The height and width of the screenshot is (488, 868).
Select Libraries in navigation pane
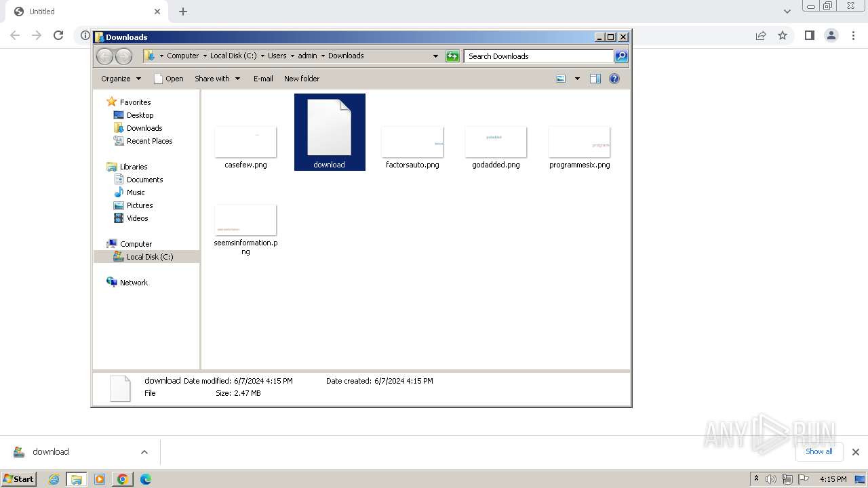click(134, 167)
